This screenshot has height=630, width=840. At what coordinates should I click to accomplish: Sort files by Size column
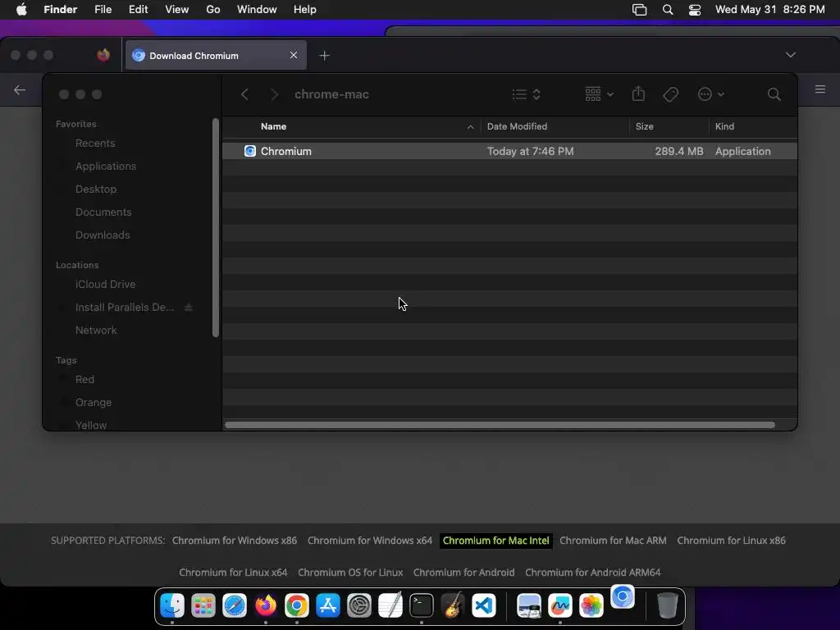click(644, 126)
